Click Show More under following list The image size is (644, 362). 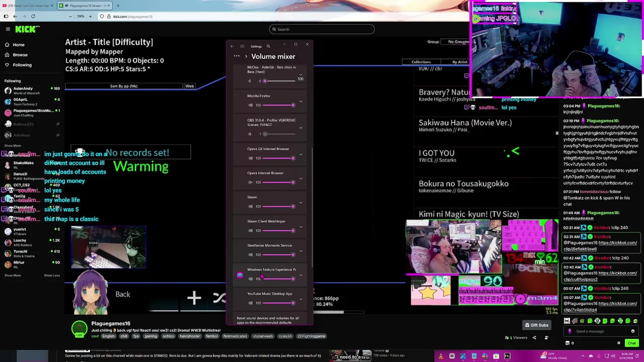(x=13, y=146)
